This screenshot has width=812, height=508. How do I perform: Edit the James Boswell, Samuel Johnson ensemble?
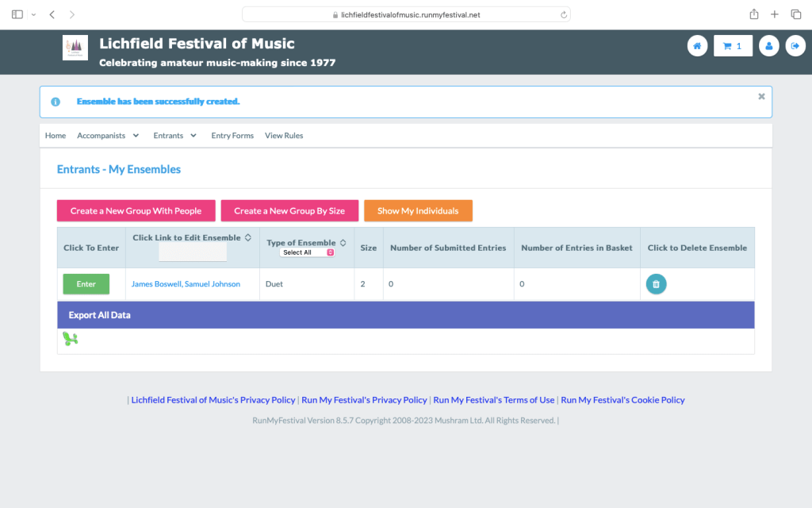(186, 284)
